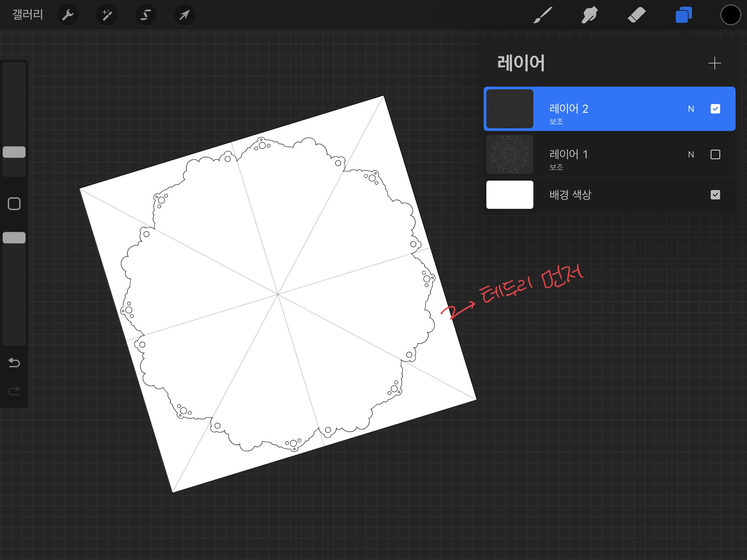
Task: Click the brush size slider handle
Action: pos(14,152)
